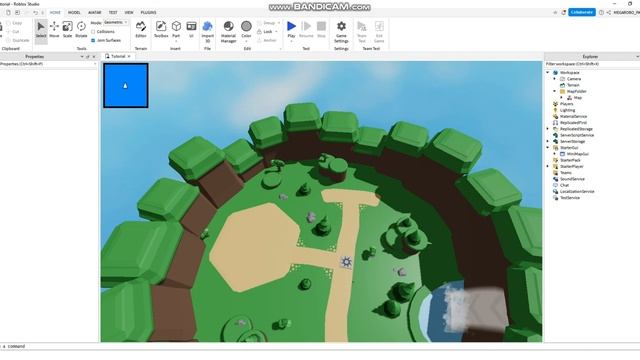This screenshot has height=360, width=640.
Task: Activate the Scale tool
Action: click(67, 30)
